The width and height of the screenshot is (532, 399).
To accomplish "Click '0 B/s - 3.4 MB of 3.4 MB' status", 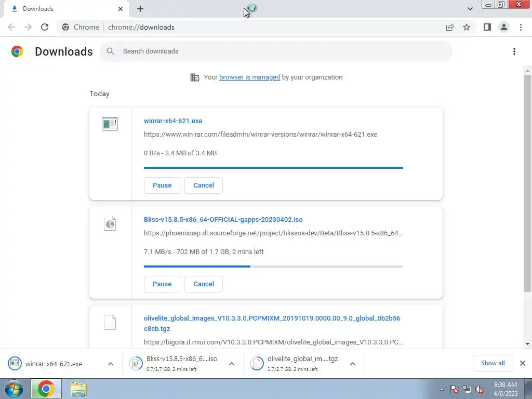I will pyautogui.click(x=180, y=153).
